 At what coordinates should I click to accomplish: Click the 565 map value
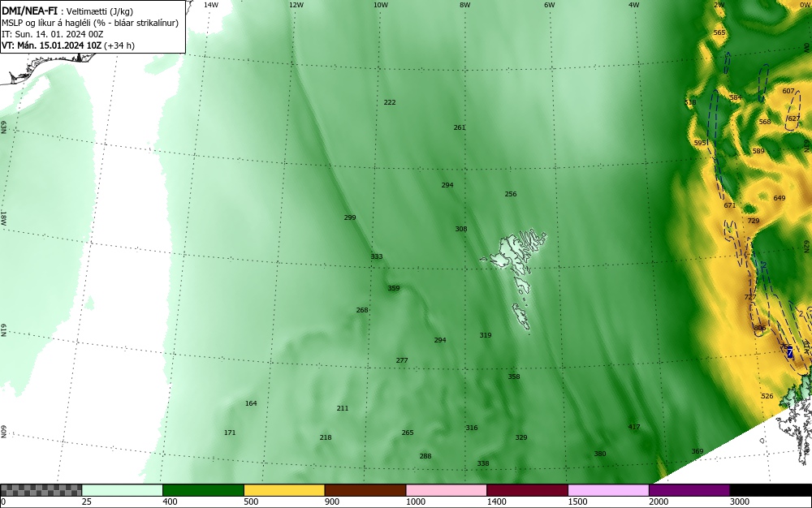point(719,32)
